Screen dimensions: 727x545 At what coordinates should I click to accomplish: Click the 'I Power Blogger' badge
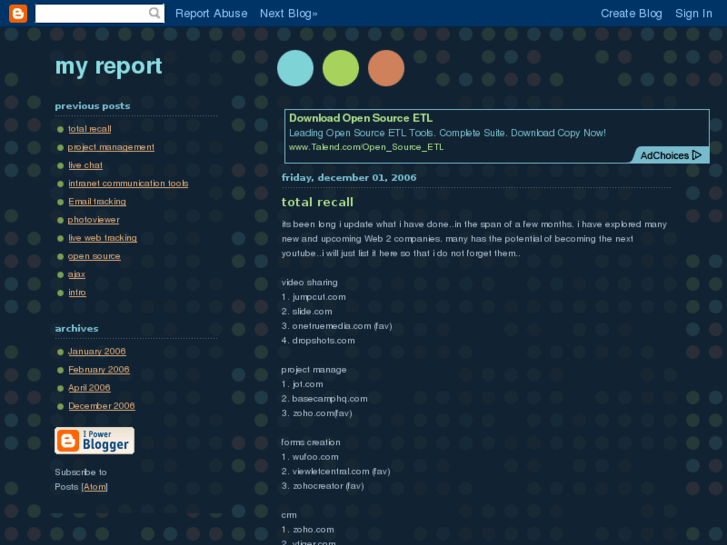click(95, 441)
